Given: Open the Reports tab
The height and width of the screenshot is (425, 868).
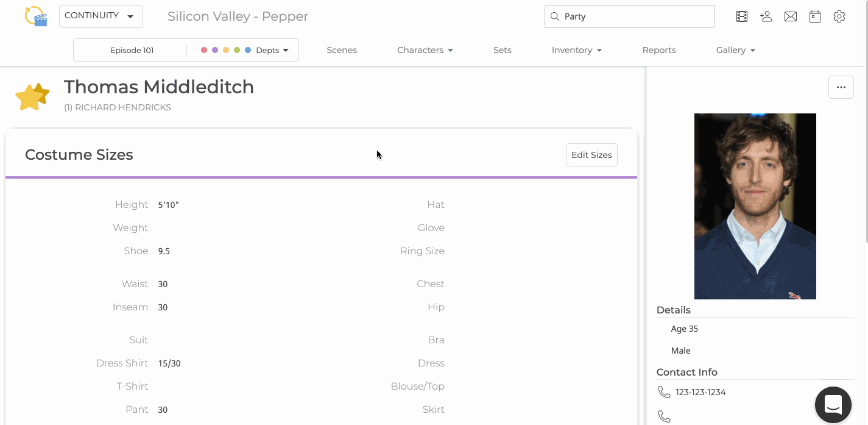Looking at the screenshot, I should [659, 50].
